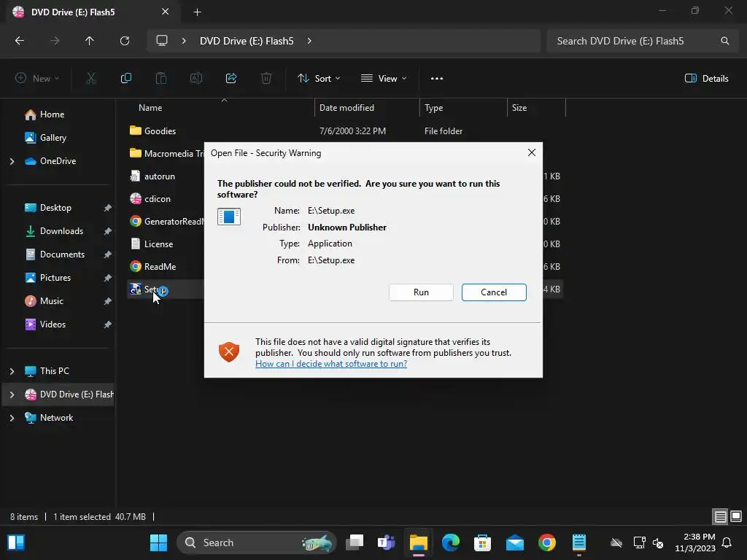Open the See more three-dots menu
747x560 pixels.
click(437, 79)
